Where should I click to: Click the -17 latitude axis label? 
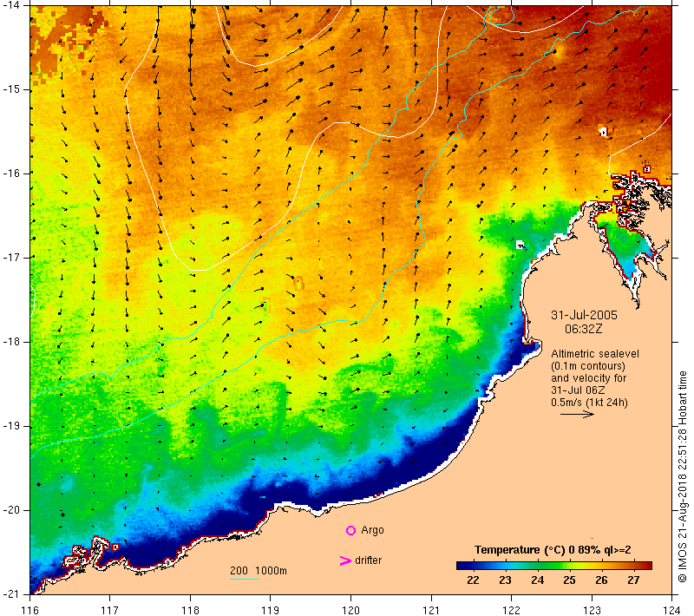click(10, 257)
